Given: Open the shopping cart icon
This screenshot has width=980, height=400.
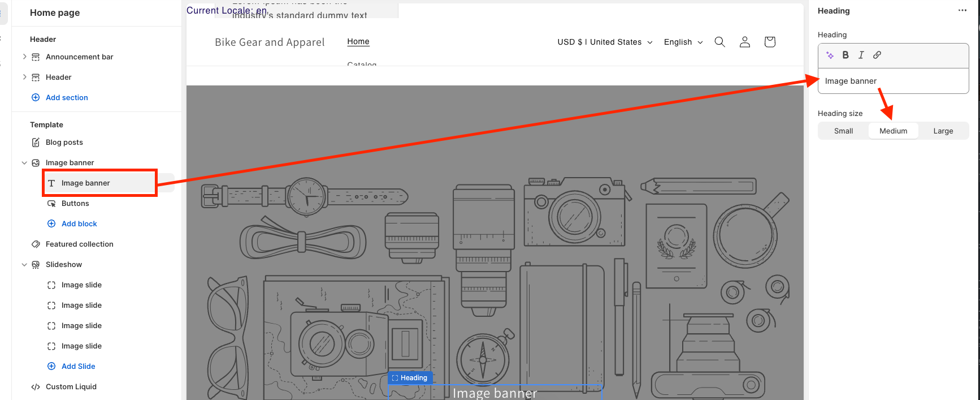Looking at the screenshot, I should [770, 42].
